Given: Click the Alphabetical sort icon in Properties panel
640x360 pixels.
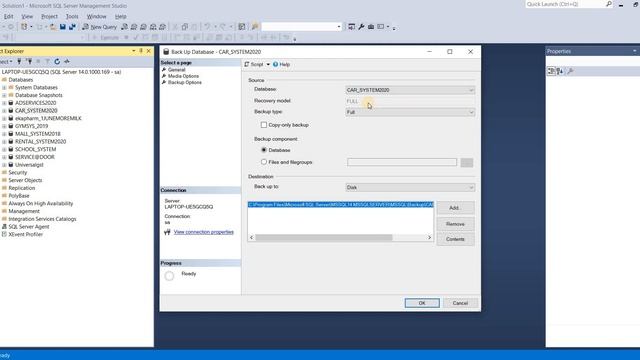Looking at the screenshot, I should coord(560,71).
